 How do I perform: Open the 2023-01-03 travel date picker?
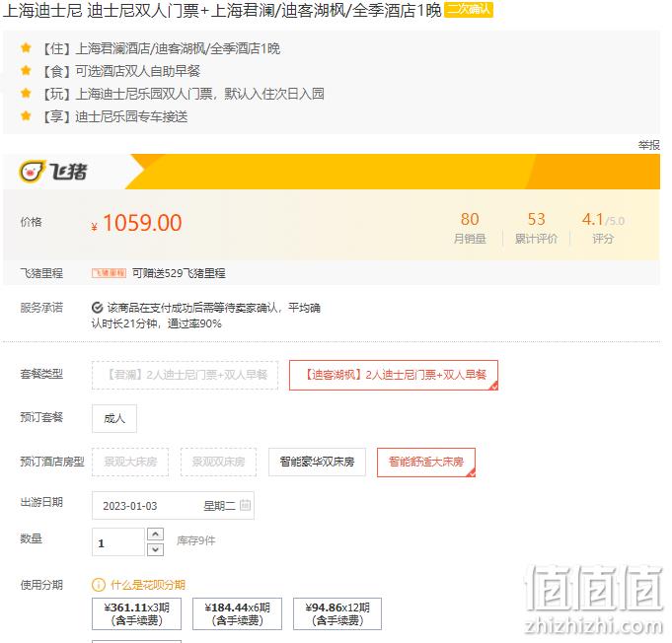pos(173,506)
